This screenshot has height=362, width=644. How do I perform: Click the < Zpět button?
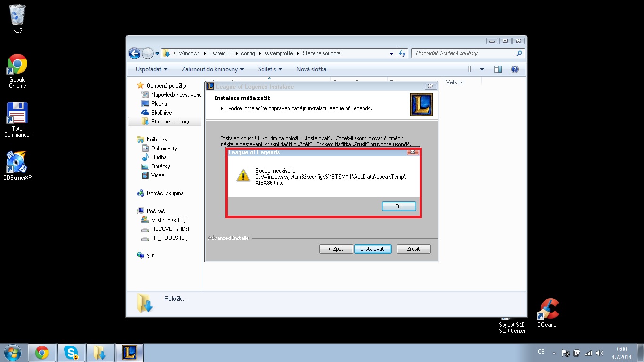coord(335,249)
